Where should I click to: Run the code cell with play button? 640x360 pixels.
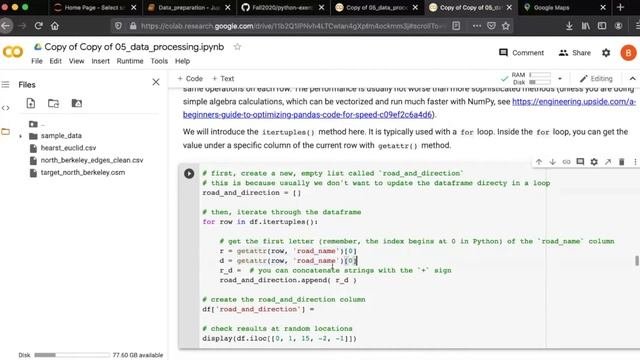(189, 173)
